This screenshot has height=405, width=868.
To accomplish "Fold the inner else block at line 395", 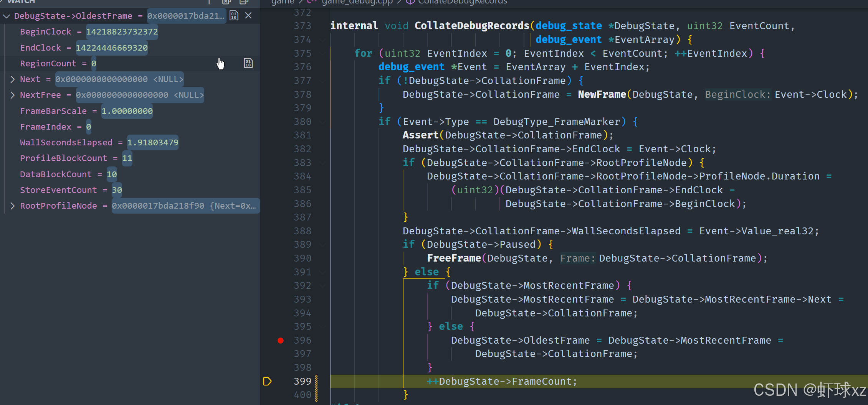I will [x=323, y=327].
